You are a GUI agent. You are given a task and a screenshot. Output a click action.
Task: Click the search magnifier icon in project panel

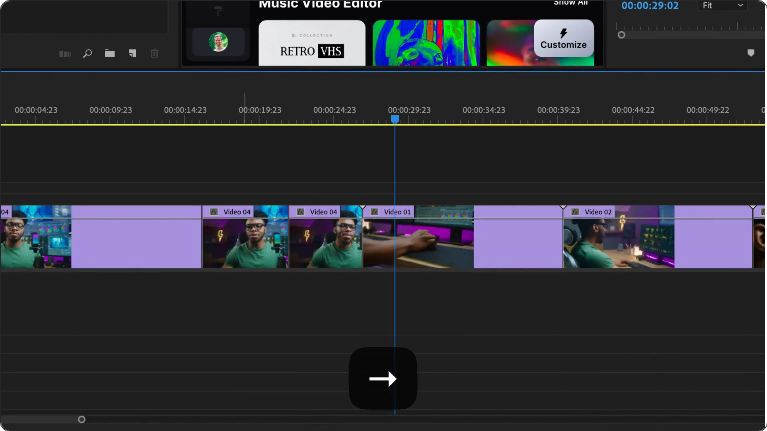coord(87,53)
